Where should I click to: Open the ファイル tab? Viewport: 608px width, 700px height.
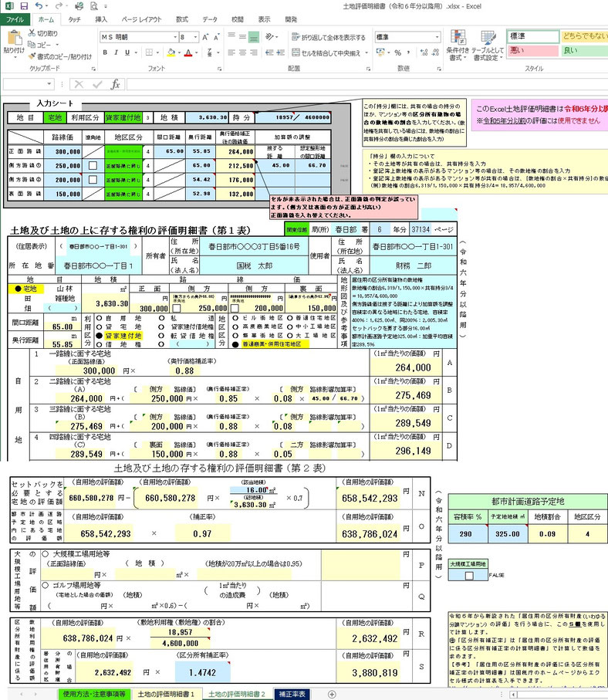15,19
